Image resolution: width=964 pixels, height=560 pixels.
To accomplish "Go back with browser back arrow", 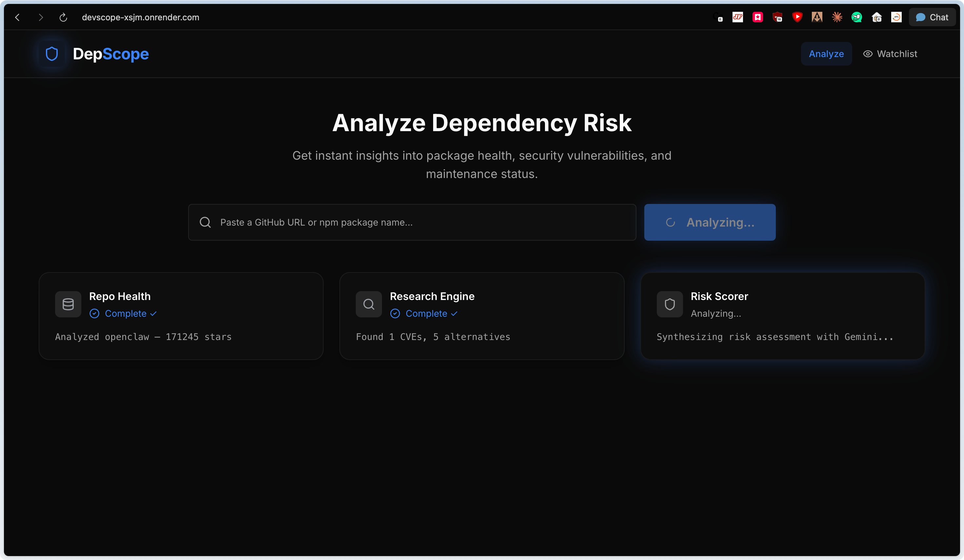I will coord(17,17).
